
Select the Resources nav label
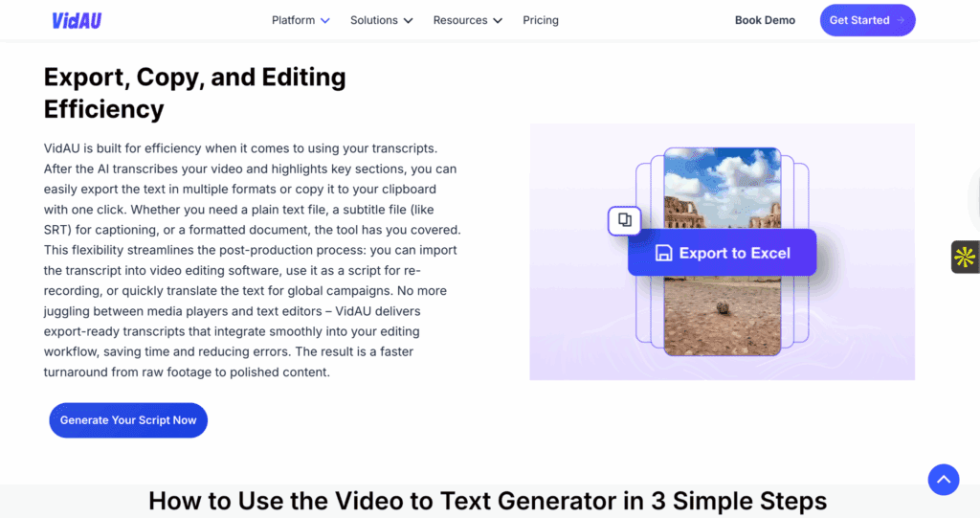click(460, 20)
